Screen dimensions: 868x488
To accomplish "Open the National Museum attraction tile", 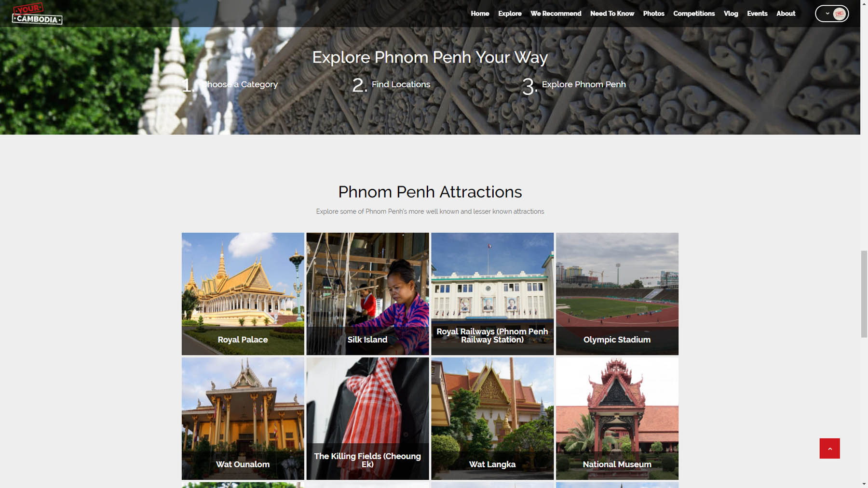I will point(617,418).
